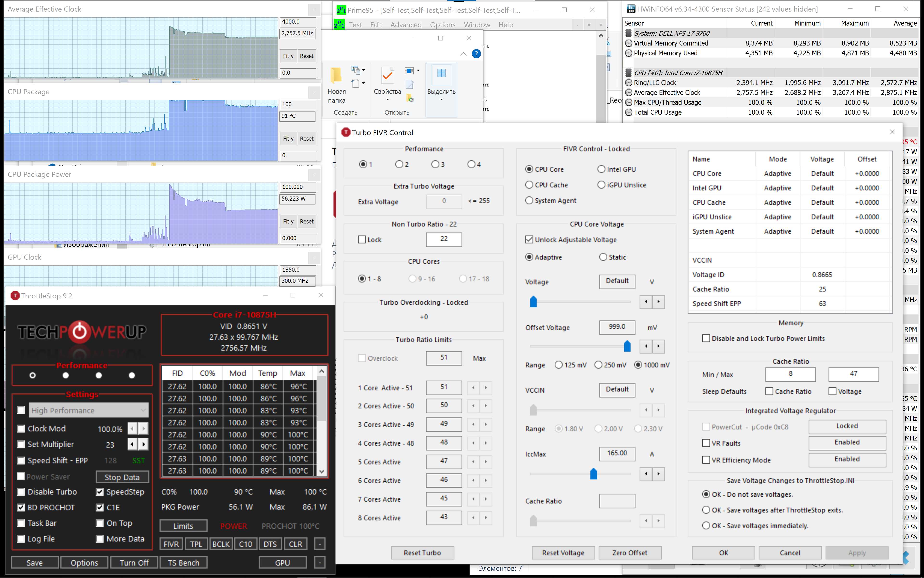Click Offset Voltage slider handle
Image resolution: width=924 pixels, height=578 pixels.
(x=627, y=346)
